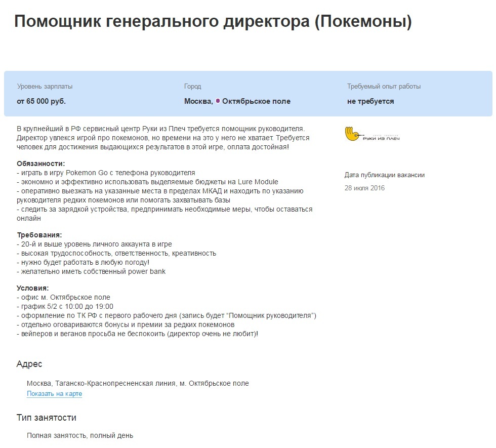
Task: Click the график 5/2 с 10:00 до 19:00 line
Action: [x=65, y=307]
